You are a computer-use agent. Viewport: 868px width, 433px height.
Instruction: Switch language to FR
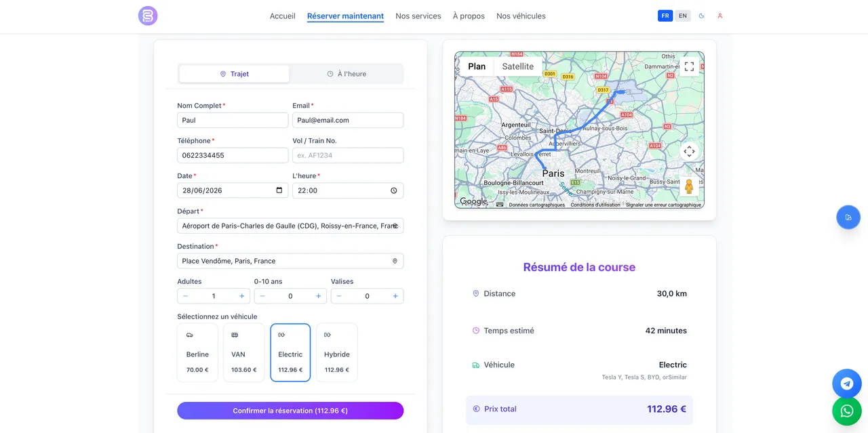(665, 16)
